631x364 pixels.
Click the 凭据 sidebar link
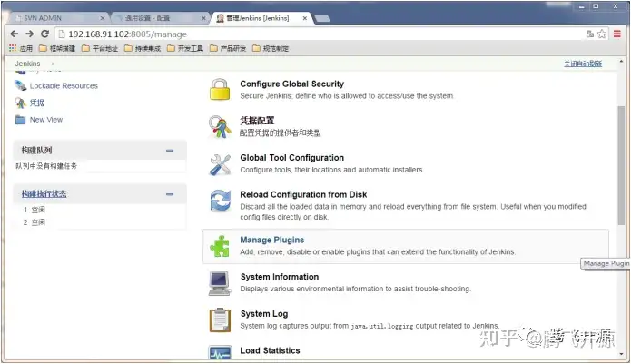pos(36,103)
